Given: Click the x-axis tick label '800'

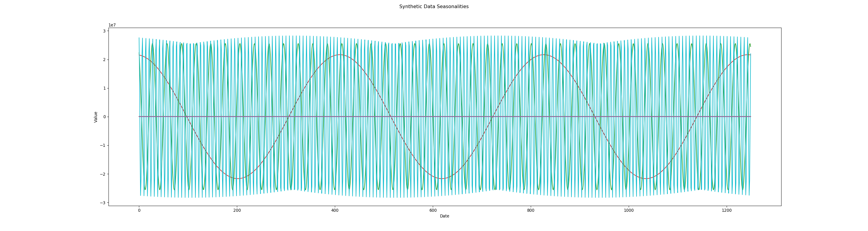Looking at the screenshot, I should coord(531,211).
